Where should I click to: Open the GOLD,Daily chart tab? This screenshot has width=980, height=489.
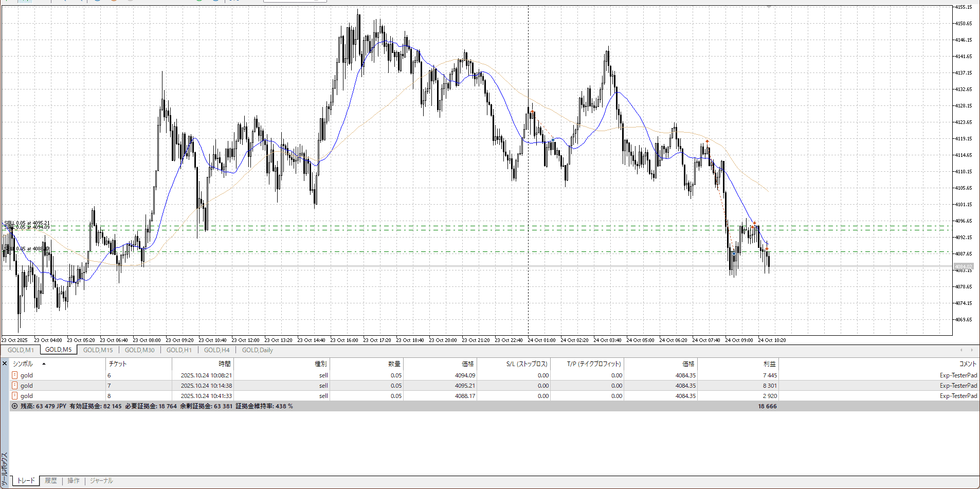point(257,350)
